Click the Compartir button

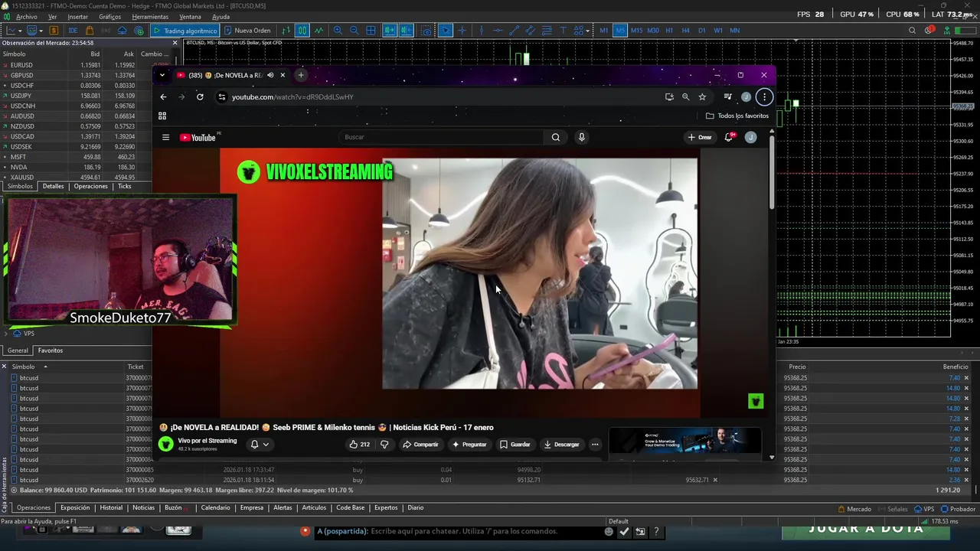coord(420,445)
